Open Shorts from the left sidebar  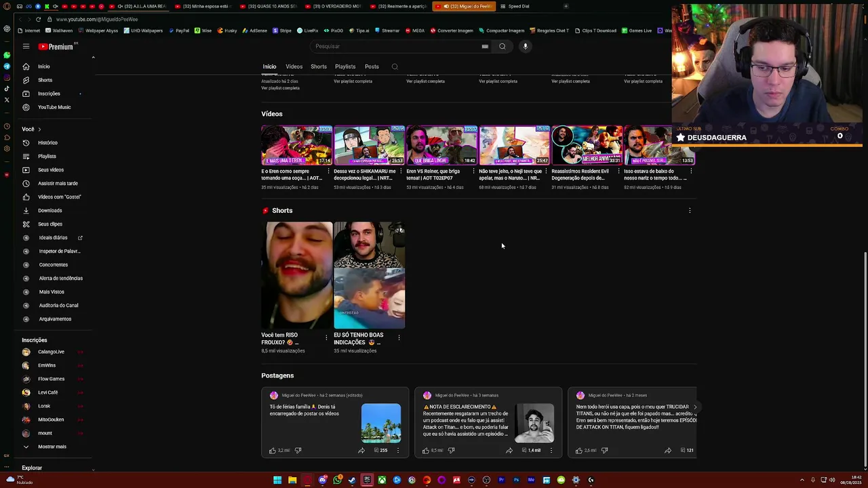click(45, 80)
